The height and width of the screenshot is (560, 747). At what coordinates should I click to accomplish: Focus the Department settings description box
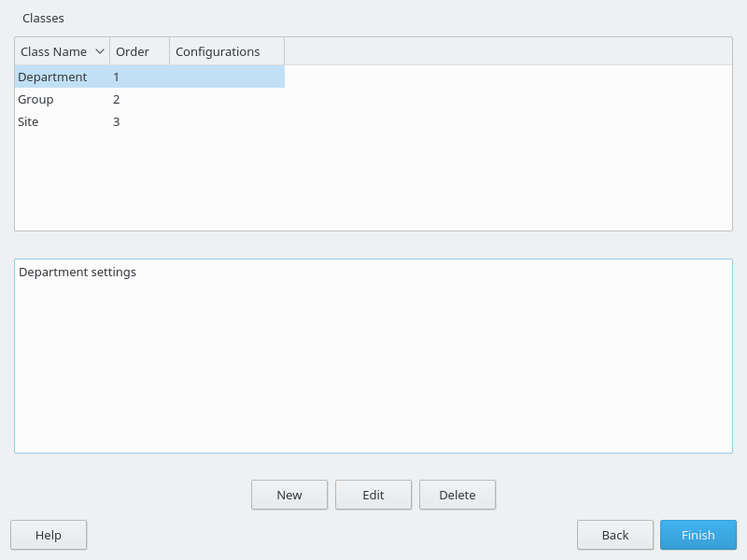click(x=373, y=357)
